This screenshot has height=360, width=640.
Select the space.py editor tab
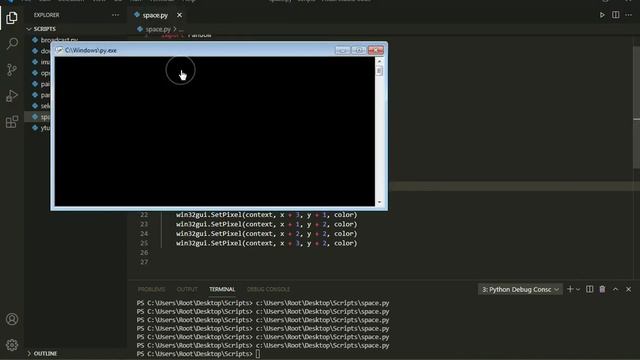(x=155, y=15)
